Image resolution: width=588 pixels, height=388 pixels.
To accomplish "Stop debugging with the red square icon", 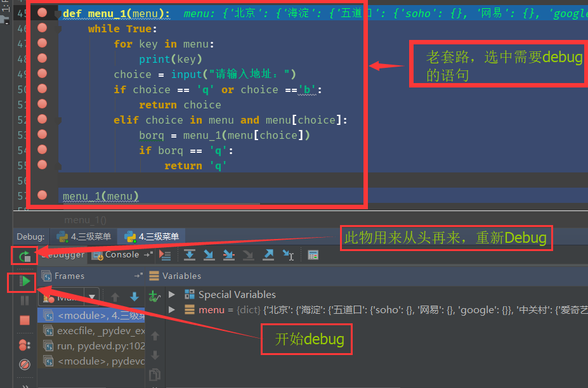I will click(x=24, y=320).
